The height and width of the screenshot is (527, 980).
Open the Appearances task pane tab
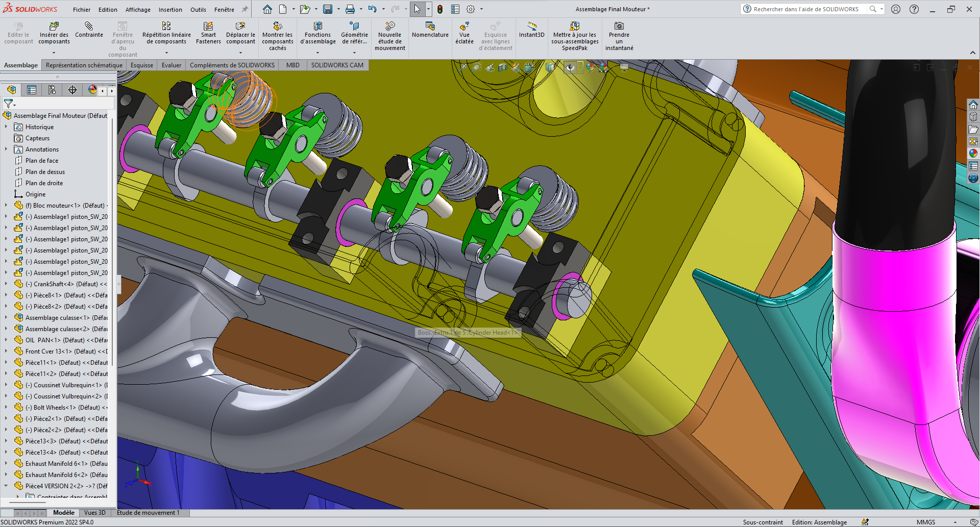coord(973,154)
